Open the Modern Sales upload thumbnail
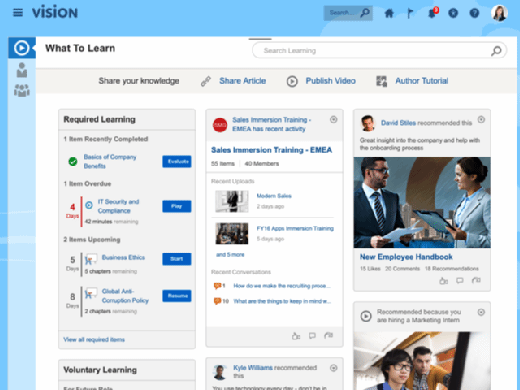Viewport: 520px width, 390px height. pyautogui.click(x=232, y=201)
